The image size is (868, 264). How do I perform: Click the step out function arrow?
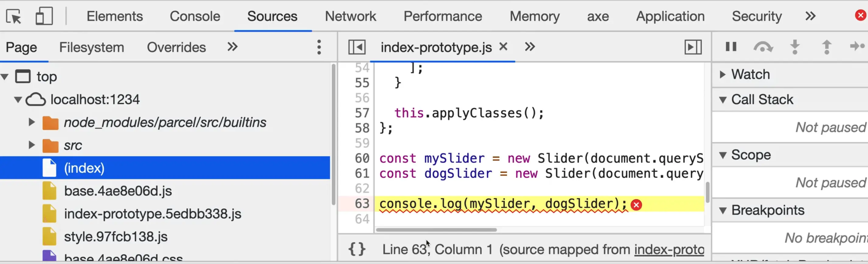coord(827,47)
